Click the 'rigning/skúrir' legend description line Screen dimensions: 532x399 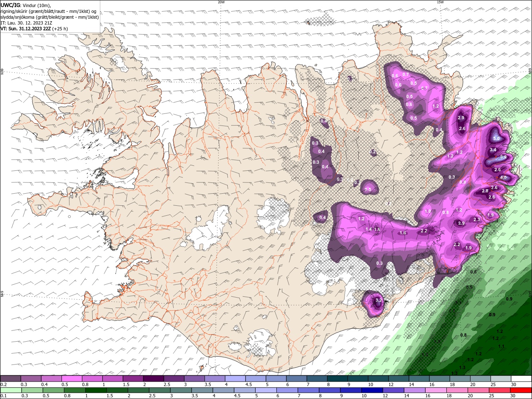tap(48, 11)
